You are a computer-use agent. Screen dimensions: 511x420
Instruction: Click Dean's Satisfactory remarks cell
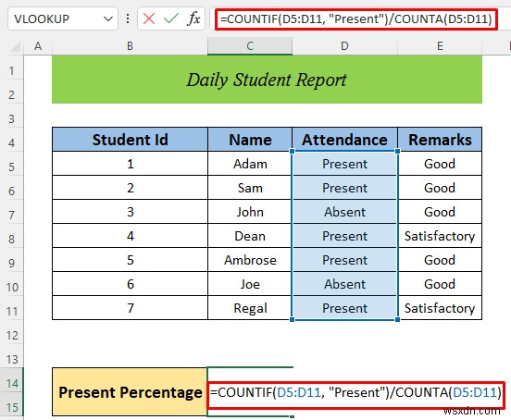click(440, 236)
